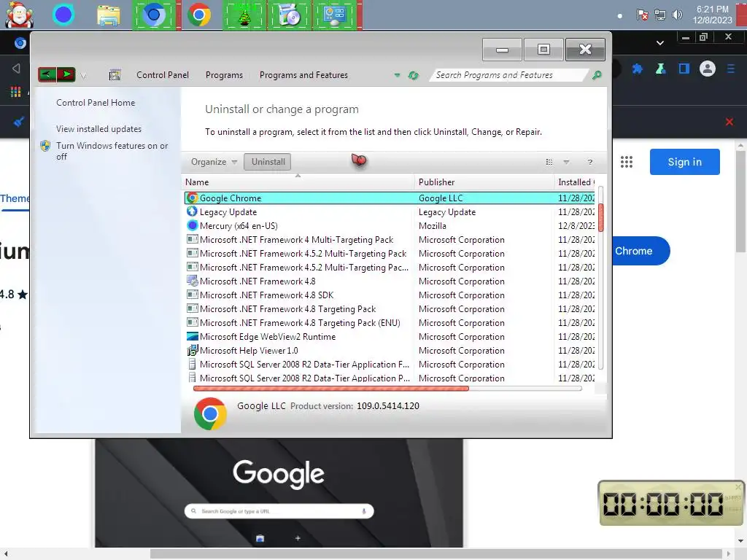The height and width of the screenshot is (560, 747).
Task: Click Sign in button in browser window
Action: point(684,162)
